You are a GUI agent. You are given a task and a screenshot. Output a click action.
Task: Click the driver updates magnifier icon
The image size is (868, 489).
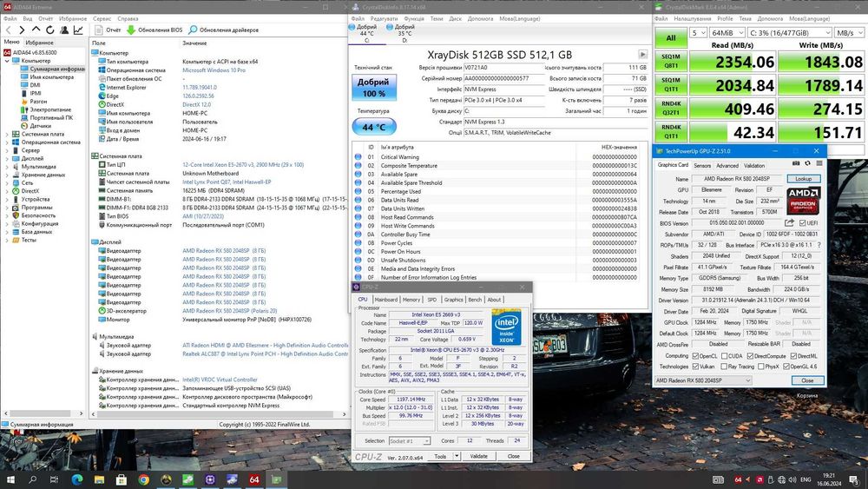tap(194, 30)
